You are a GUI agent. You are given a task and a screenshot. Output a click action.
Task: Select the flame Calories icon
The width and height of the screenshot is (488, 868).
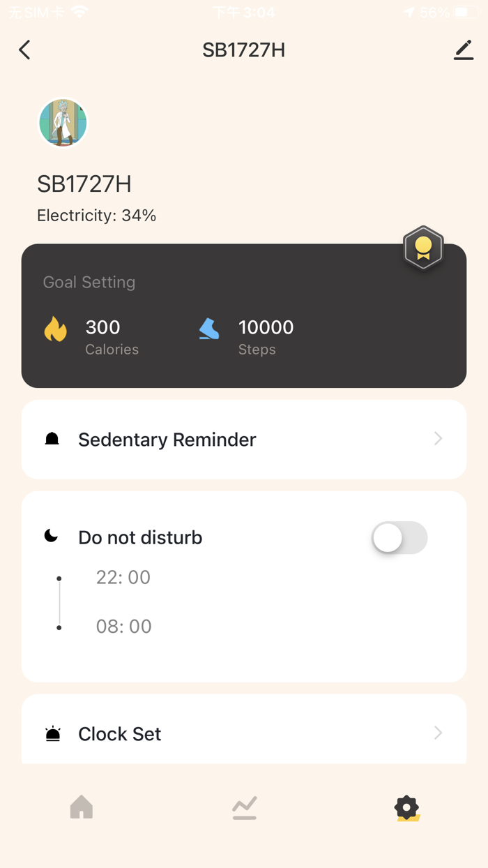(x=56, y=328)
